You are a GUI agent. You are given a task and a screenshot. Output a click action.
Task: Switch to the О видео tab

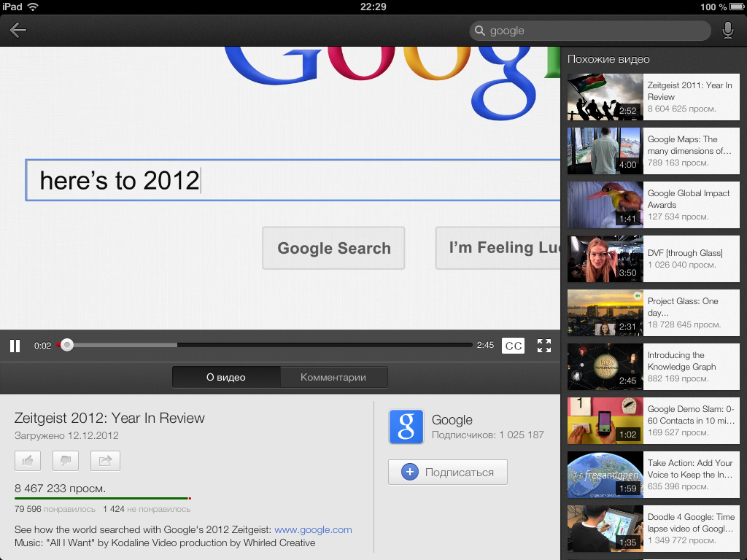tap(226, 377)
